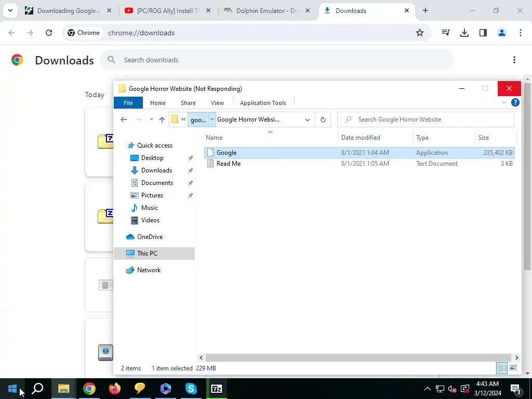Viewport: 532px width, 399px height.
Task: Open the notification center icon
Action: tap(516, 389)
